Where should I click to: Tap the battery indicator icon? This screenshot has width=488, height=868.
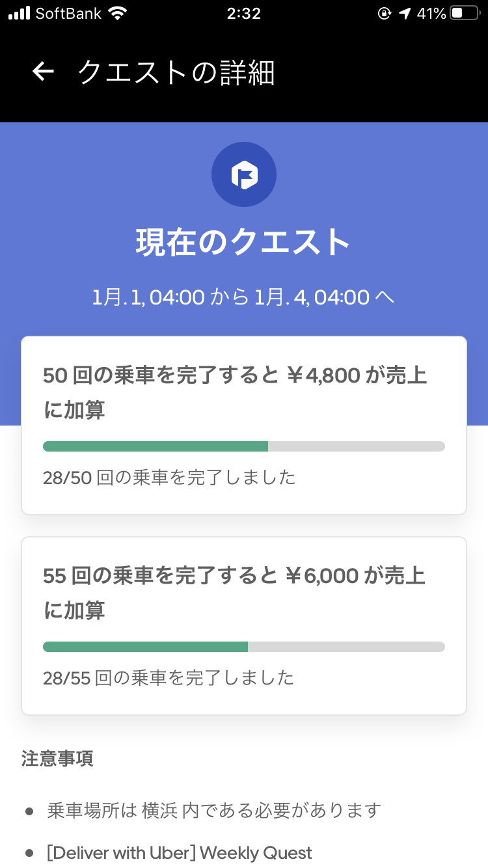[x=465, y=14]
